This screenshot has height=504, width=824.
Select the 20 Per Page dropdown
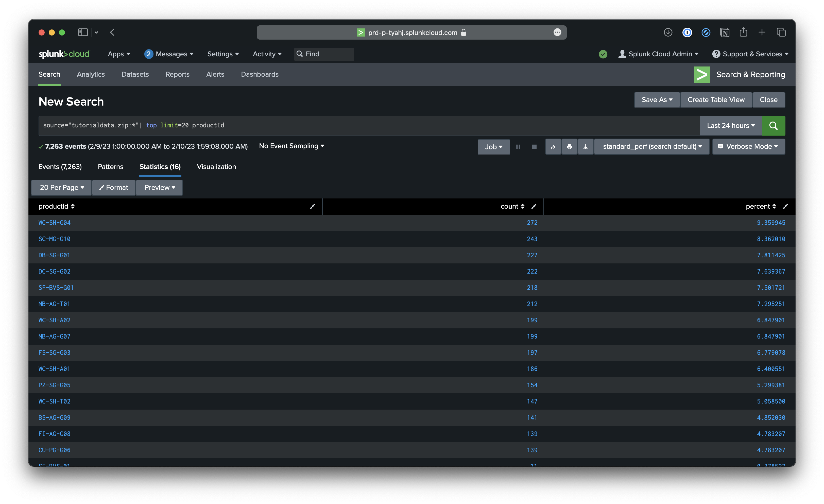pyautogui.click(x=61, y=187)
